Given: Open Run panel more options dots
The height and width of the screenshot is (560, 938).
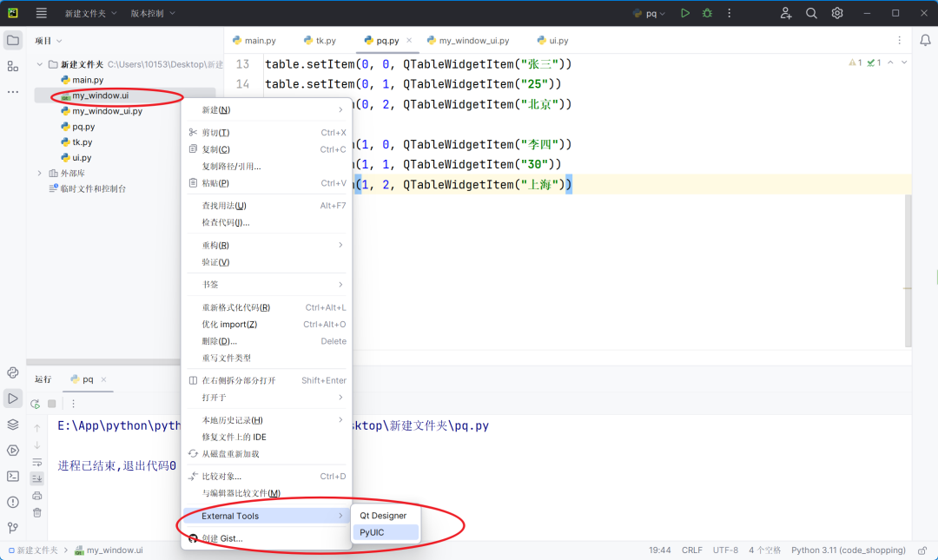Looking at the screenshot, I should tap(73, 404).
